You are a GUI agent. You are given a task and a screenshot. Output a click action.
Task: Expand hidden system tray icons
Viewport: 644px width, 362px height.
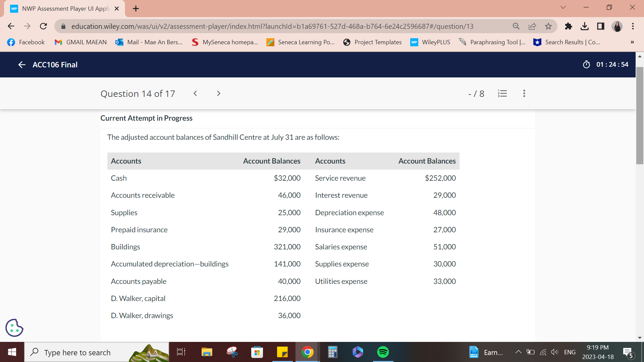pos(518,352)
